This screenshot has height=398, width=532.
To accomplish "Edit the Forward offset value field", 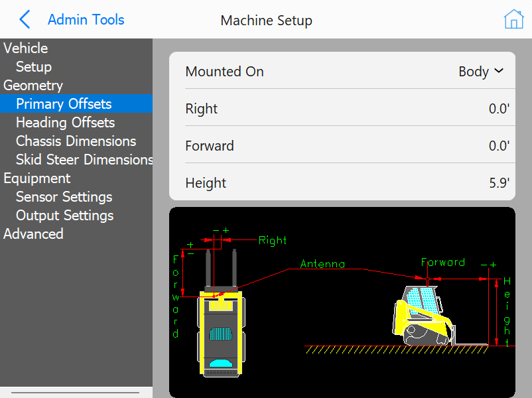I will click(x=499, y=145).
